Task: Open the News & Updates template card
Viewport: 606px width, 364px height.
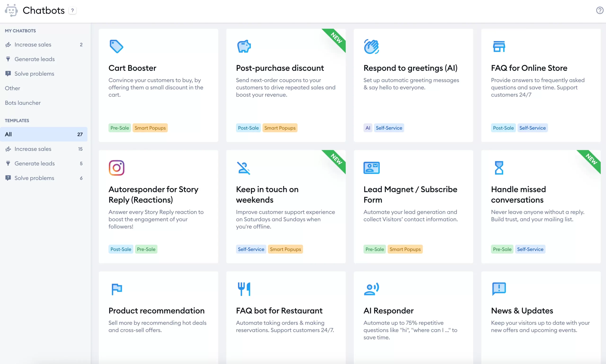Action: tap(522, 311)
